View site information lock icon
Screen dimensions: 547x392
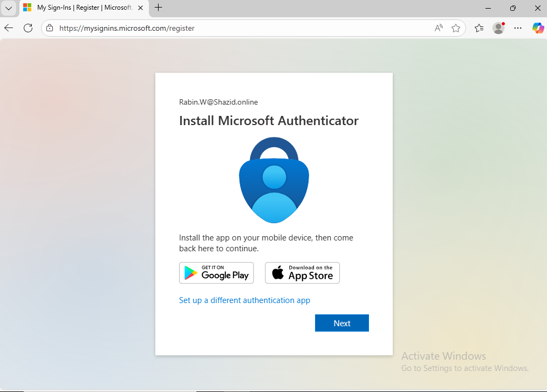[50, 28]
